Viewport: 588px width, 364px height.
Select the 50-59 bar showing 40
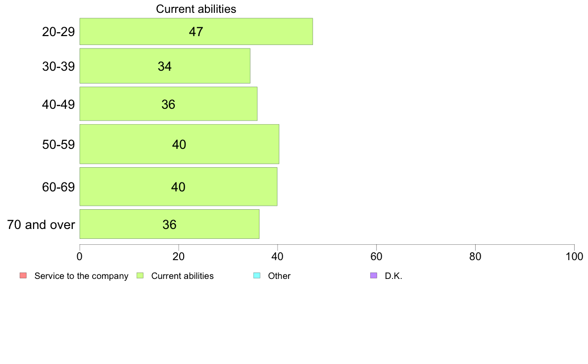coord(179,144)
